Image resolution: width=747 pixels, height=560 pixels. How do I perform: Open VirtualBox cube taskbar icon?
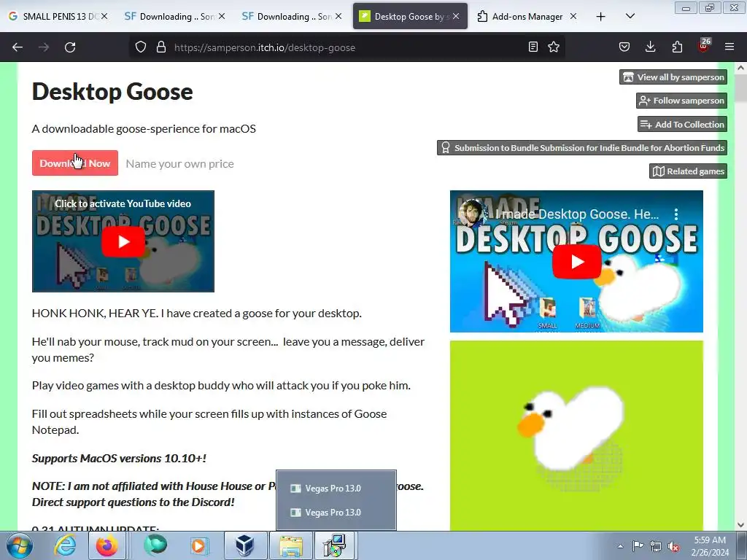pyautogui.click(x=245, y=545)
